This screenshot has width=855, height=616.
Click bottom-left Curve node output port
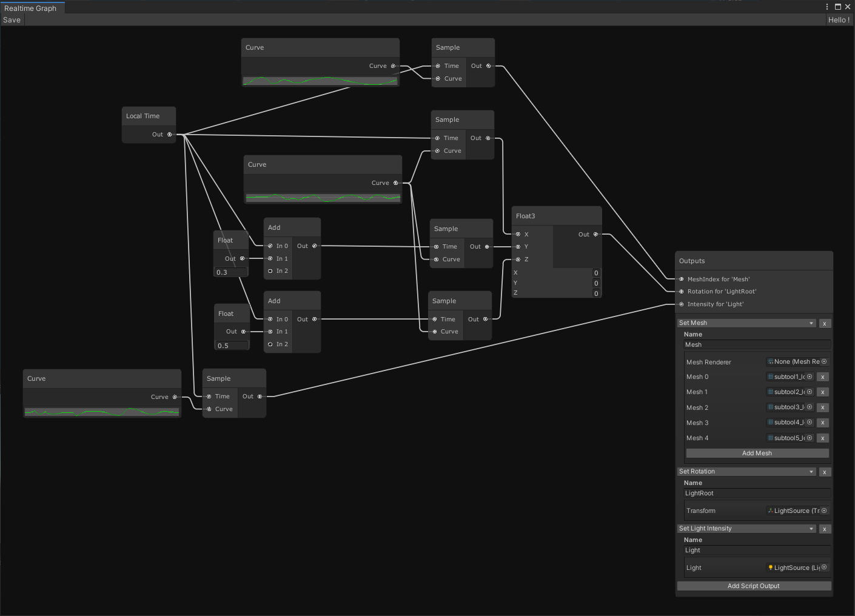coord(175,397)
